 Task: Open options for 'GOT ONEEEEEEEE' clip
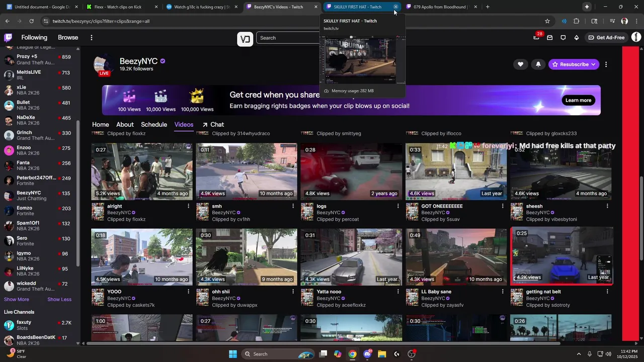(x=503, y=206)
